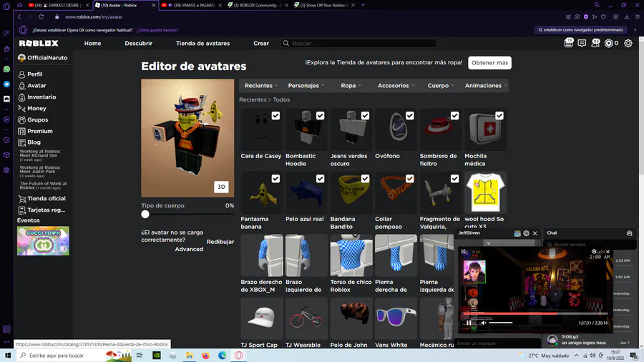This screenshot has height=362, width=644.
Task: Open the Robux balance icon
Action: click(x=609, y=43)
